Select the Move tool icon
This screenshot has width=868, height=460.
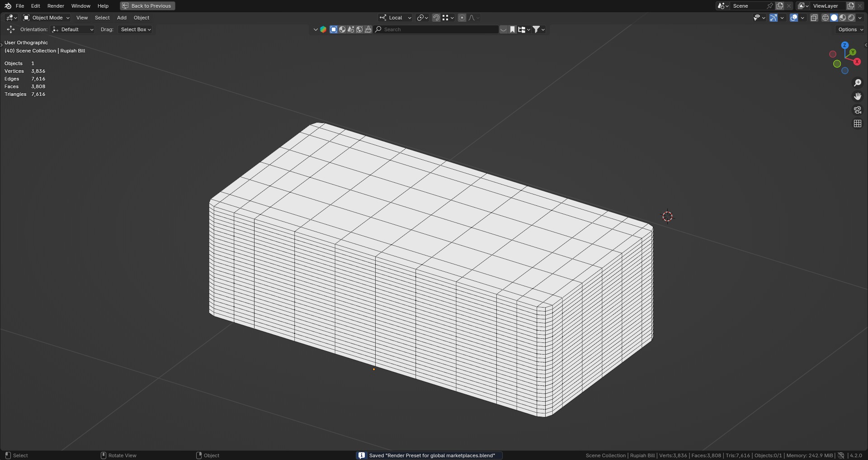click(x=11, y=29)
